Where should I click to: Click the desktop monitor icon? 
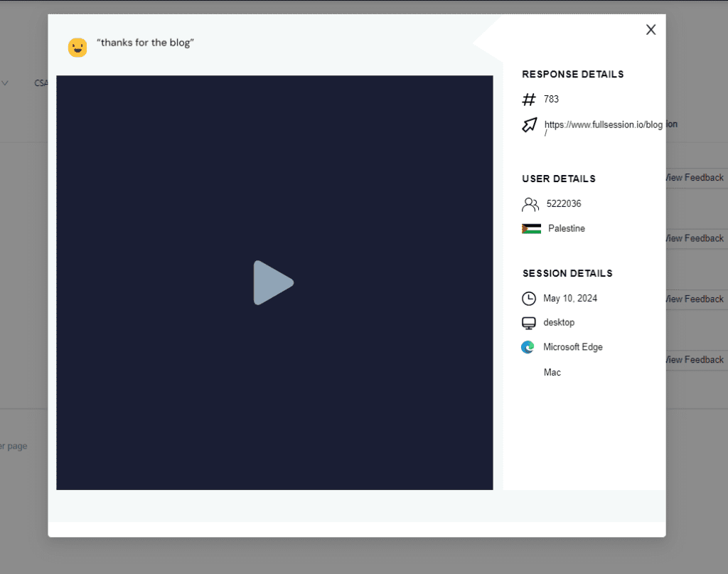coord(528,323)
